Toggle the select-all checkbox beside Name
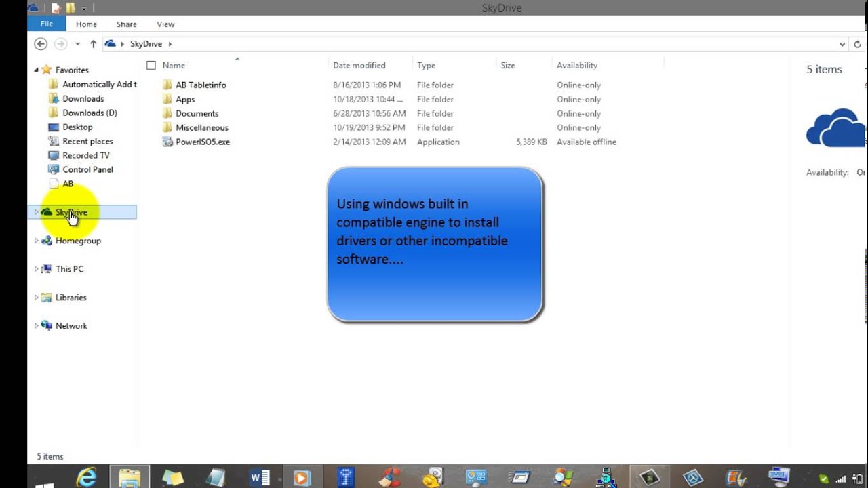Viewport: 868px width, 488px height. tap(151, 66)
